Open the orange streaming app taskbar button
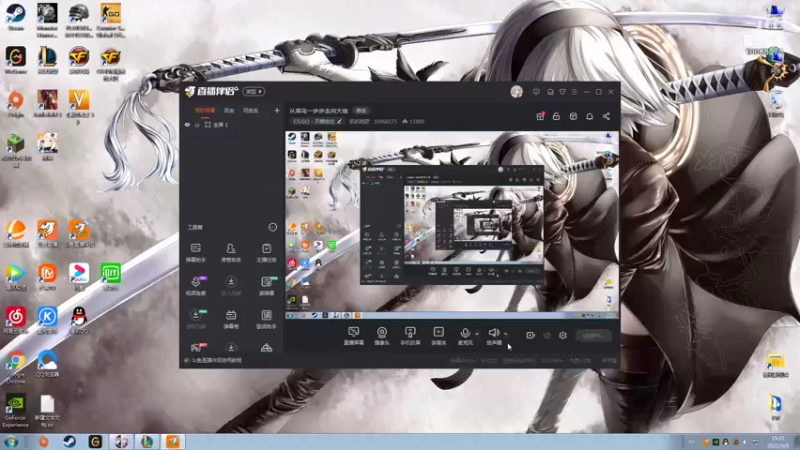The height and width of the screenshot is (450, 800). 173,442
